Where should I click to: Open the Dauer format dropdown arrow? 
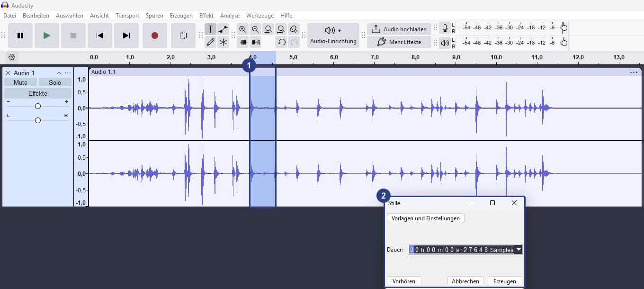pos(519,250)
